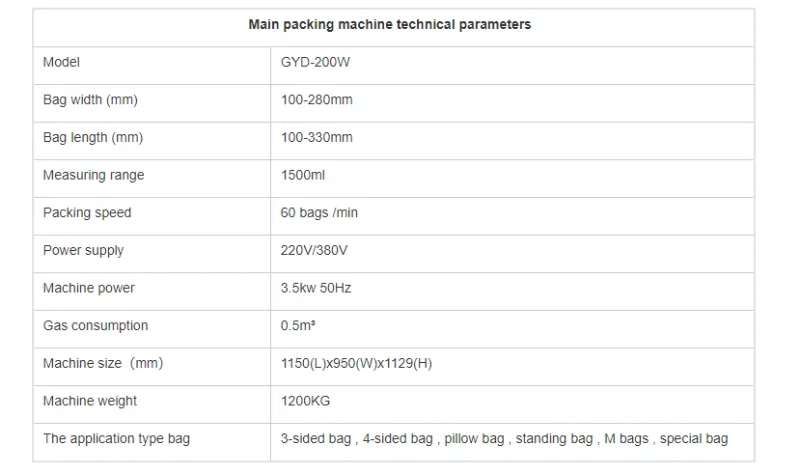Click the '60 bags /min' value
This screenshot has width=800, height=474.
pos(319,213)
